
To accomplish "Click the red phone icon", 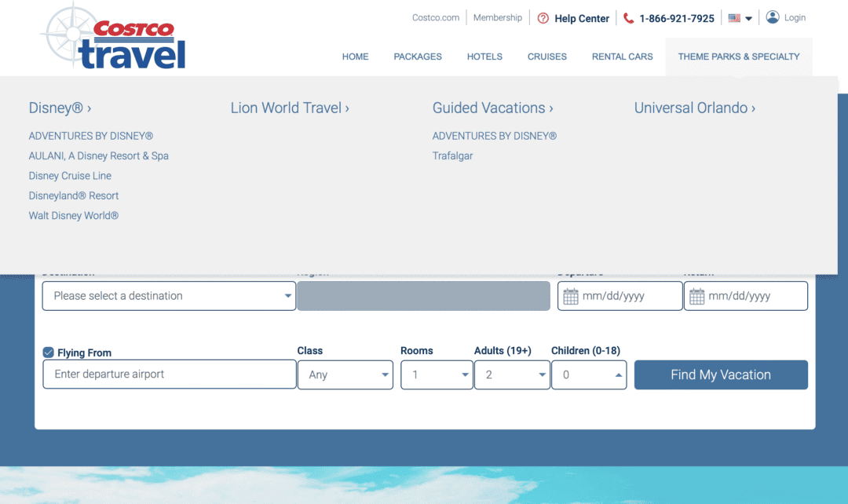I will (628, 18).
